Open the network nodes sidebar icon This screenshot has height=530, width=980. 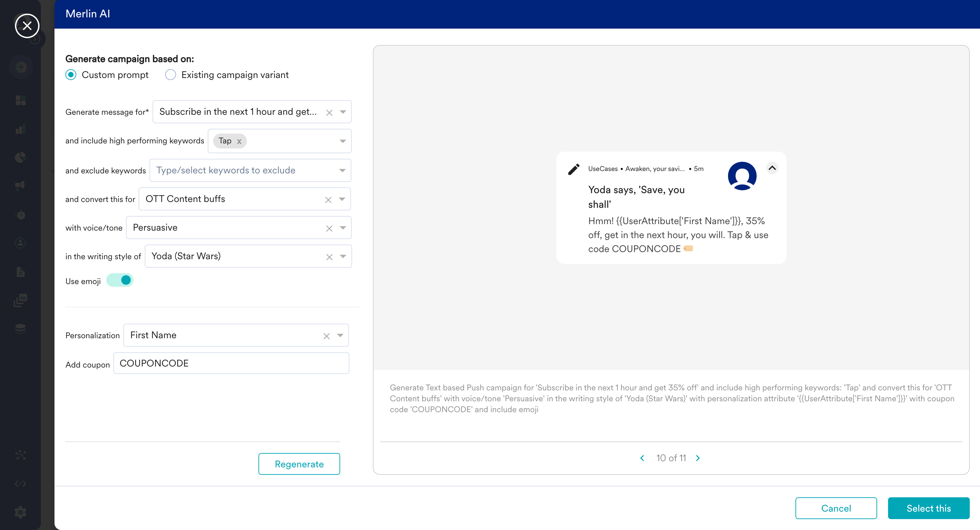pyautogui.click(x=20, y=455)
